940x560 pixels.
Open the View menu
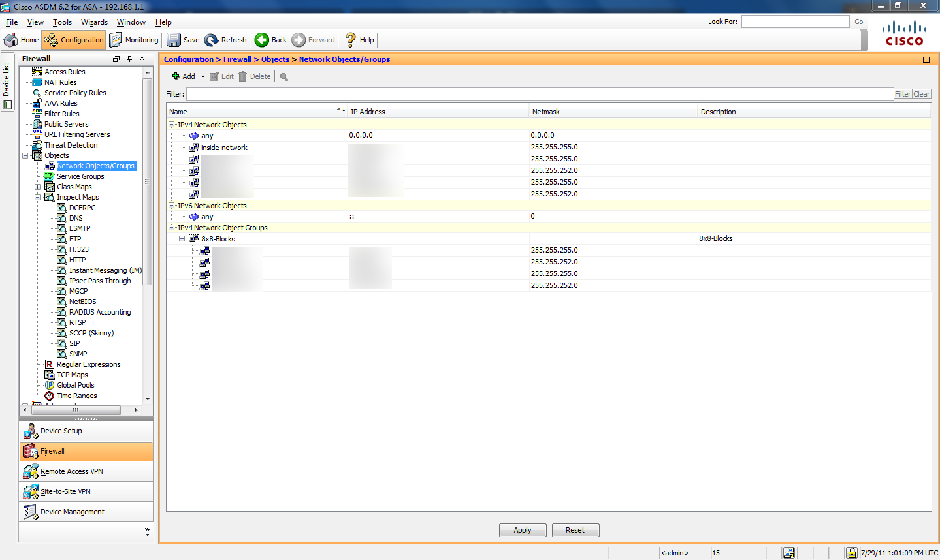click(35, 22)
